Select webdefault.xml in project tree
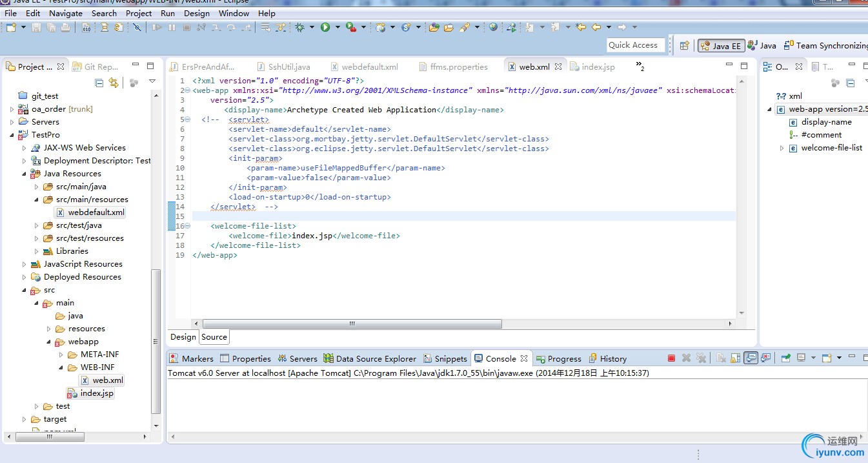Screen dimensions: 868x463 pyautogui.click(x=91, y=212)
